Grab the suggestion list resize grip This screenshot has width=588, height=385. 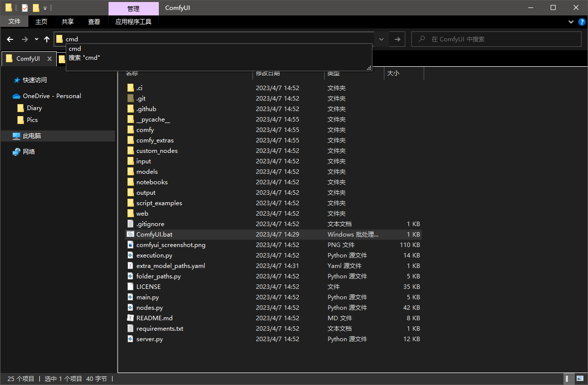[x=369, y=68]
